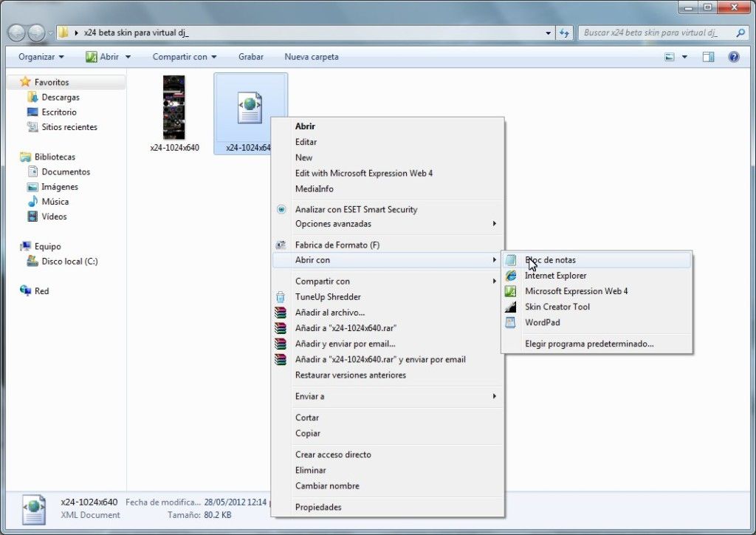Open Escritorio in the navigation pane

pos(59,112)
